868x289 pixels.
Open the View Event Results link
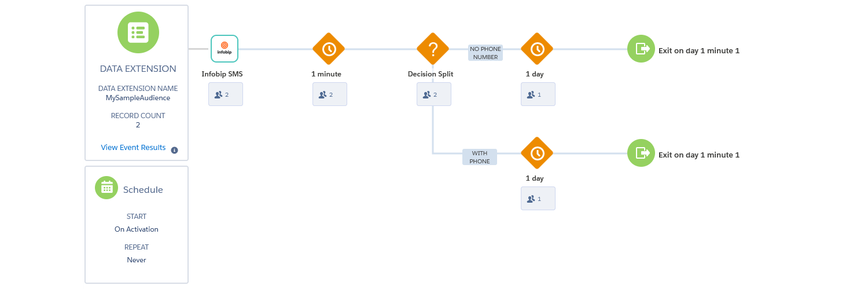coord(133,148)
